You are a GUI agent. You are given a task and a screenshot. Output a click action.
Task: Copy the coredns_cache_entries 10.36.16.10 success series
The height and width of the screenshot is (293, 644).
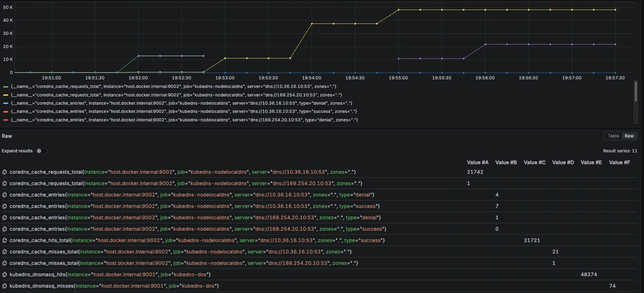[5, 206]
